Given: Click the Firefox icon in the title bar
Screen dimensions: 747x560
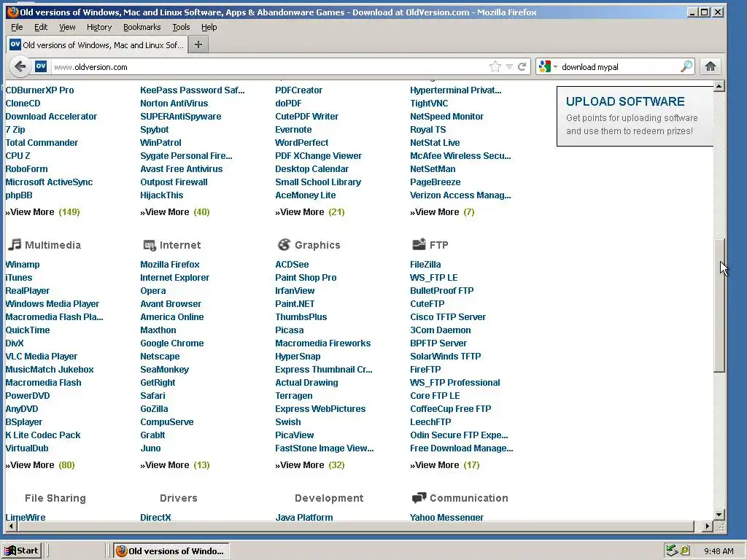Looking at the screenshot, I should click(13, 12).
